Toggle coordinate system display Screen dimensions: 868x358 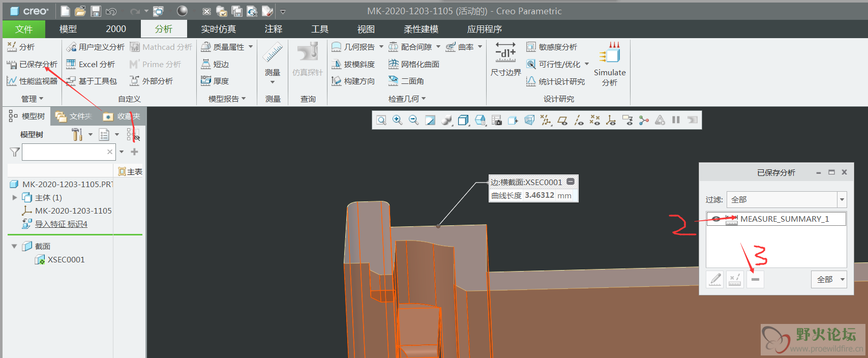611,120
